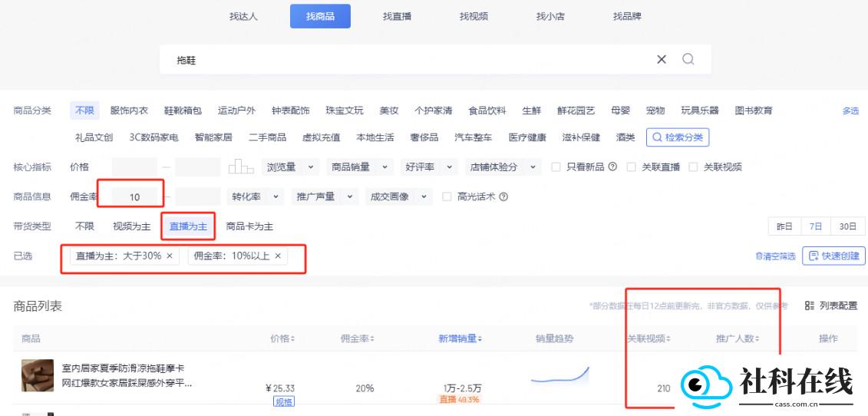Switch to the 找商品 tab
Screen dimensions: 868x416
pos(320,16)
